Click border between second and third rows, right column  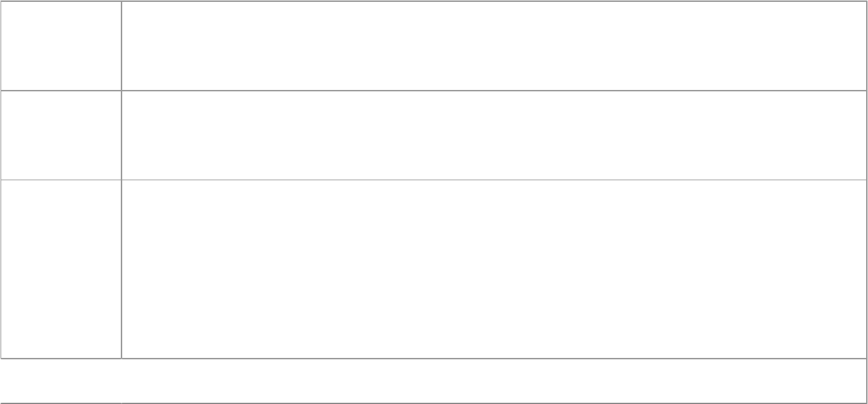click(x=494, y=180)
